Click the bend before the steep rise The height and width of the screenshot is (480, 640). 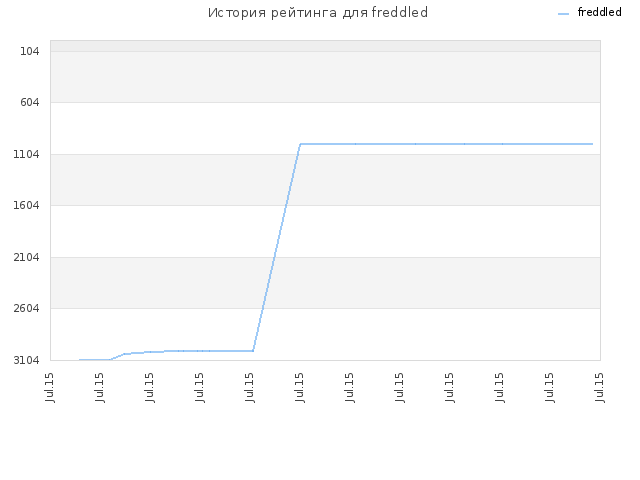253,351
